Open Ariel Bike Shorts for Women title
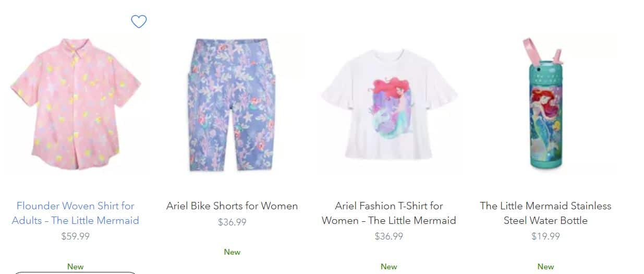This screenshot has height=274, width=644. [x=232, y=206]
